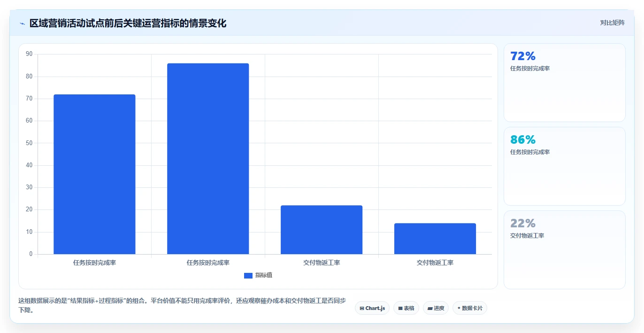Click the chart bar with value 22
The width and height of the screenshot is (644, 333).
322,230
